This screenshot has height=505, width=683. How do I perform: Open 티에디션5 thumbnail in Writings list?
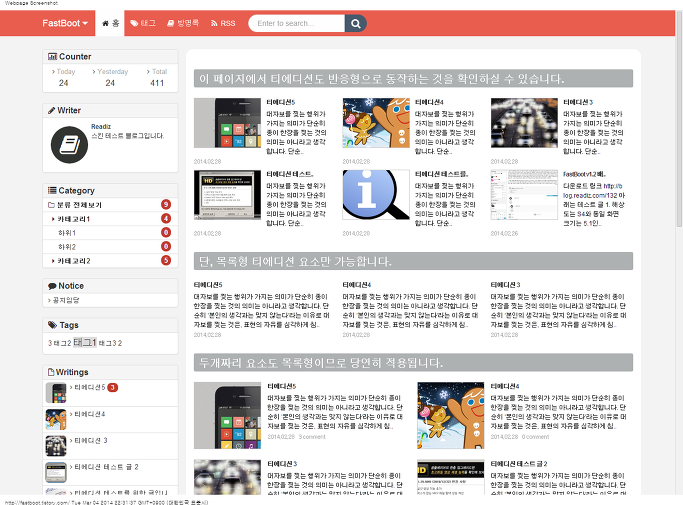click(56, 393)
